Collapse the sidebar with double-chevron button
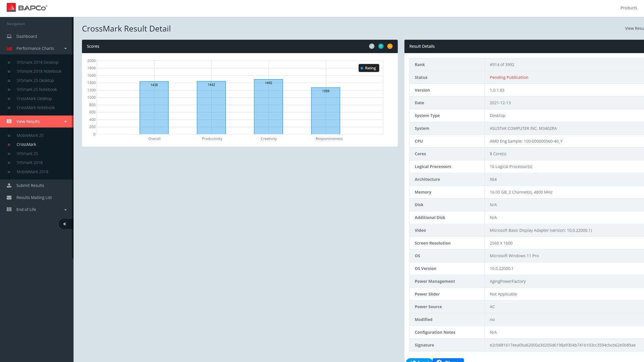The image size is (644, 362). pyautogui.click(x=65, y=224)
